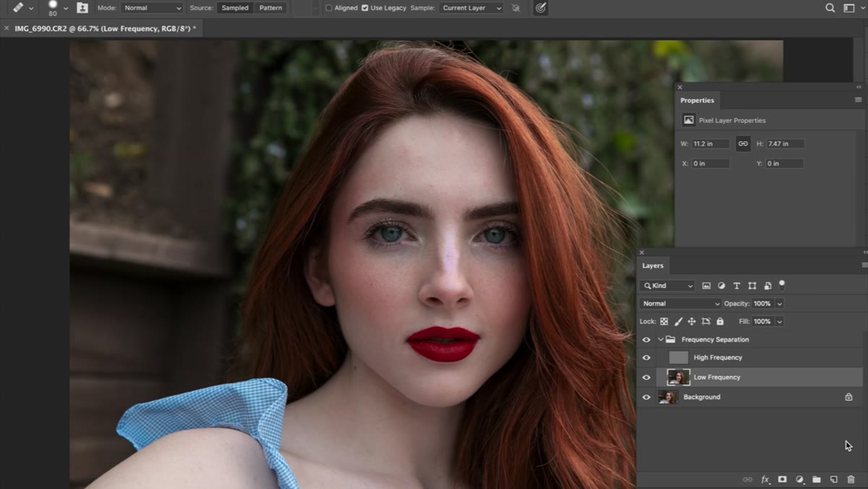Image resolution: width=868 pixels, height=489 pixels.
Task: Open the Sample dropdown showing Current Layer
Action: tap(471, 8)
